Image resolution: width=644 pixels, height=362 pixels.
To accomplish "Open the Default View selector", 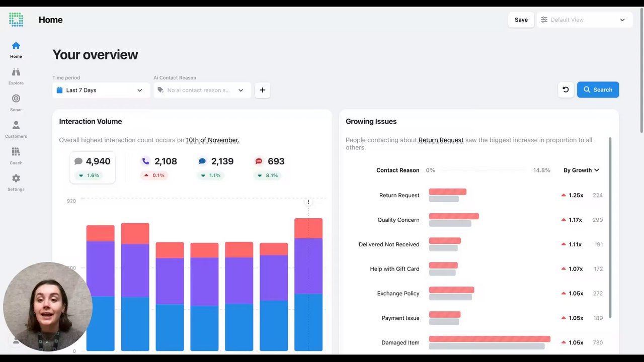I will coord(584,20).
